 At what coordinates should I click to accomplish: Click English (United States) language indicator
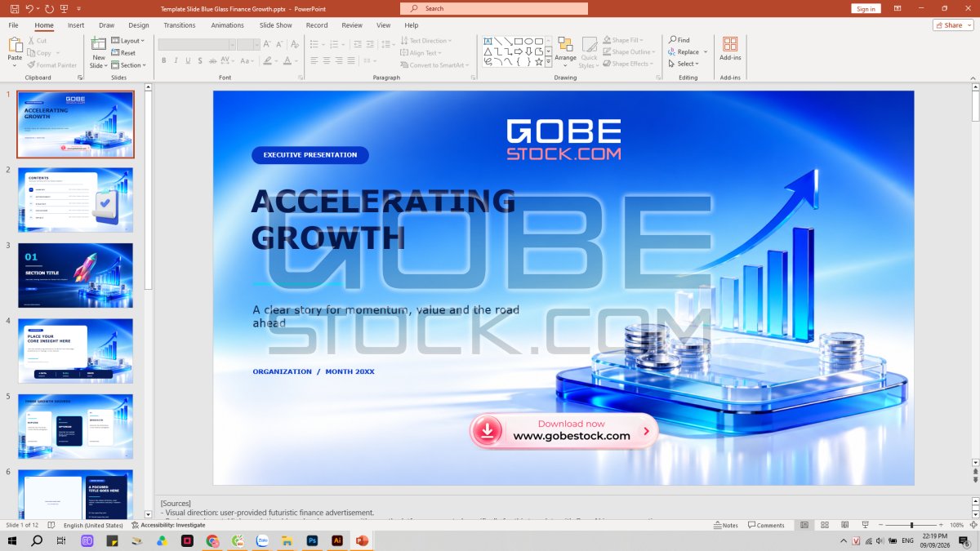coord(93,525)
